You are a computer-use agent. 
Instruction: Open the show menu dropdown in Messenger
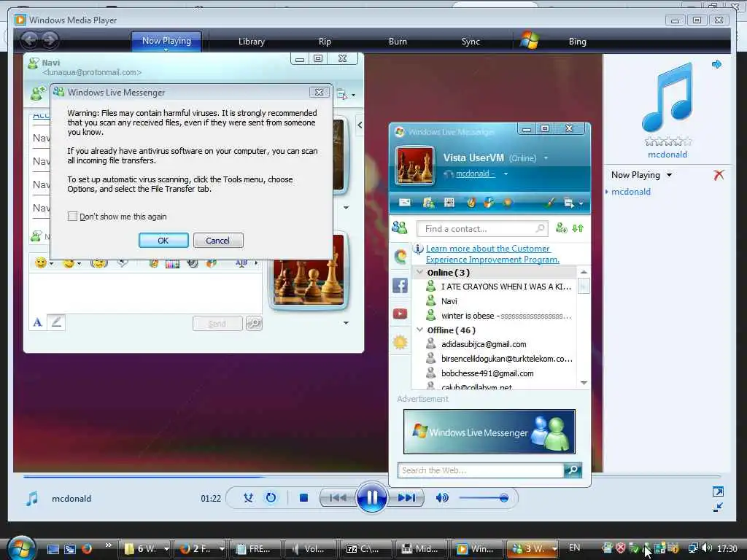(573, 203)
